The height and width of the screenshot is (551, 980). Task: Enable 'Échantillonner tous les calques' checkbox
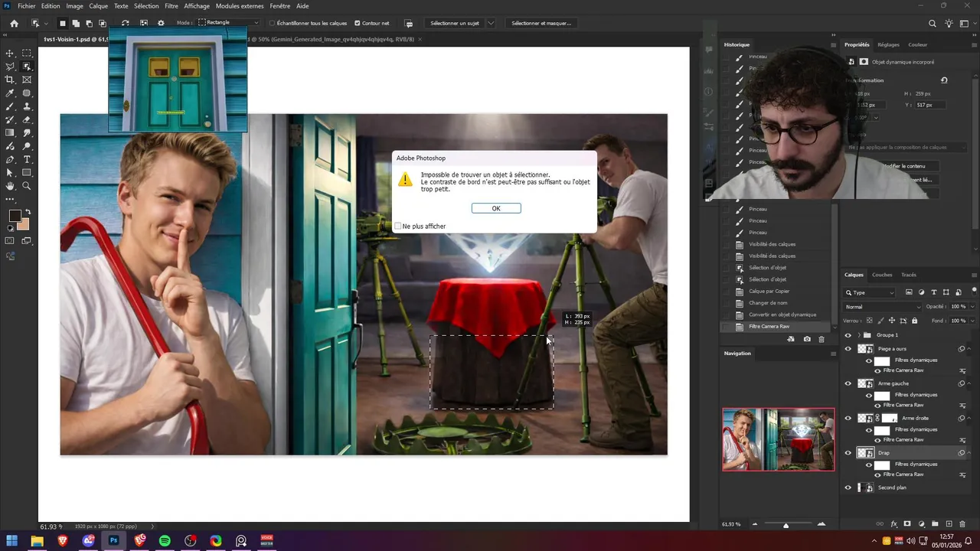(x=272, y=23)
